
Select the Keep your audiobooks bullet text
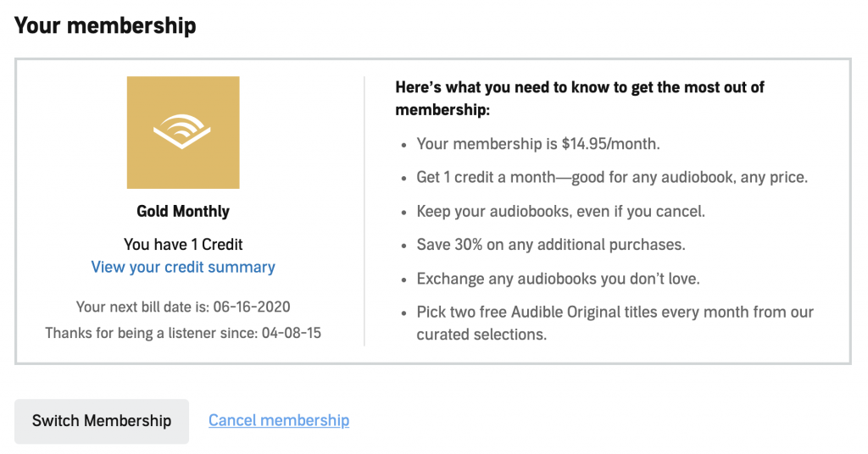click(x=561, y=211)
